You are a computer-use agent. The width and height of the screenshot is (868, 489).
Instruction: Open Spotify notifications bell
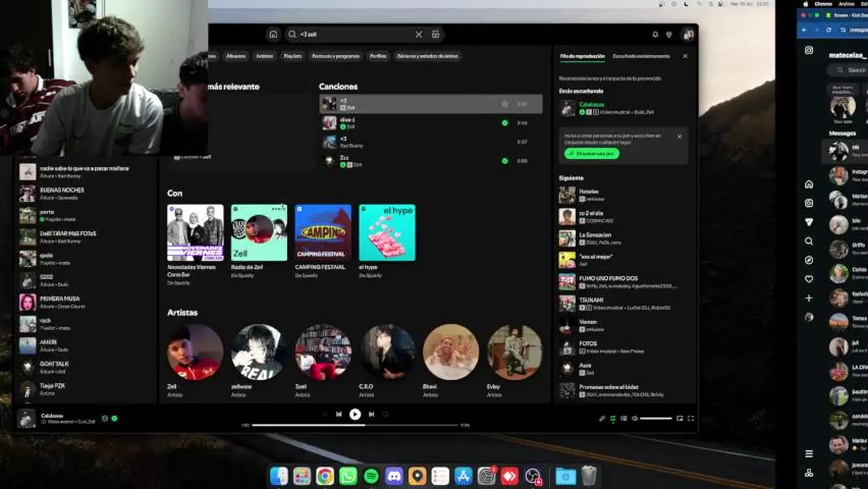[x=655, y=34]
